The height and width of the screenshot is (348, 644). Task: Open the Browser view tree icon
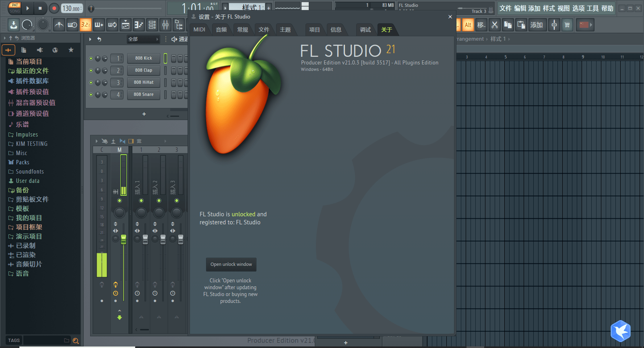click(x=179, y=25)
